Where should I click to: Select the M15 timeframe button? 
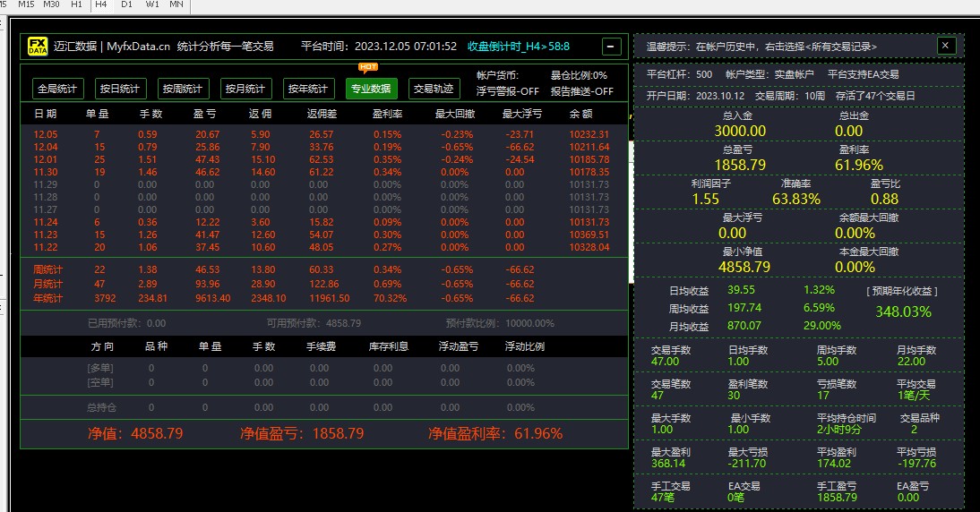pos(26,4)
